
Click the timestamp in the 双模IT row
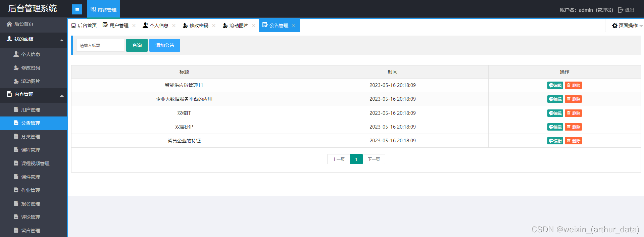392,113
